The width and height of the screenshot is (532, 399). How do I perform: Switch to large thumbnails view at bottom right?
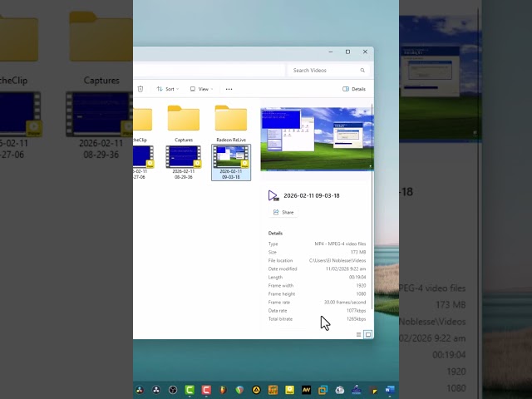coord(367,334)
